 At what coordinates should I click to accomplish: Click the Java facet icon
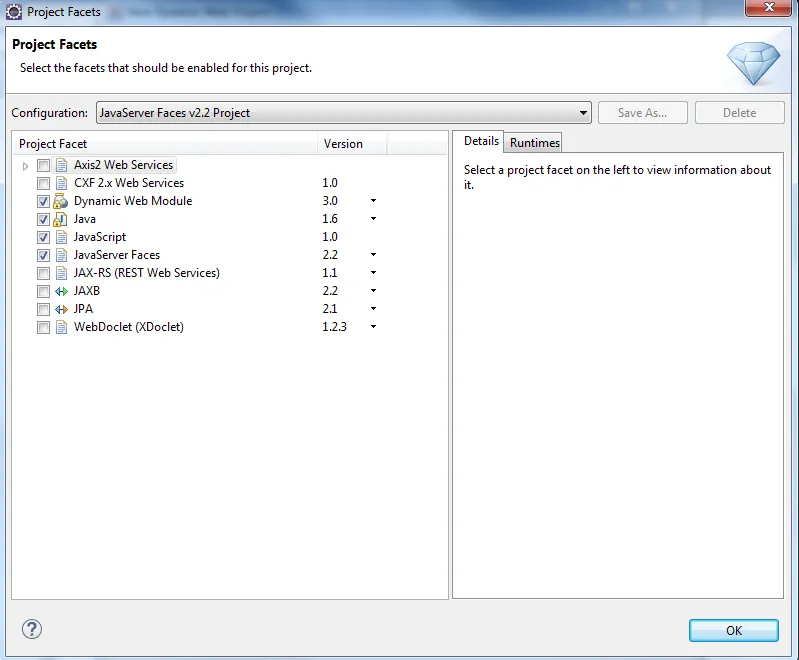tap(61, 219)
